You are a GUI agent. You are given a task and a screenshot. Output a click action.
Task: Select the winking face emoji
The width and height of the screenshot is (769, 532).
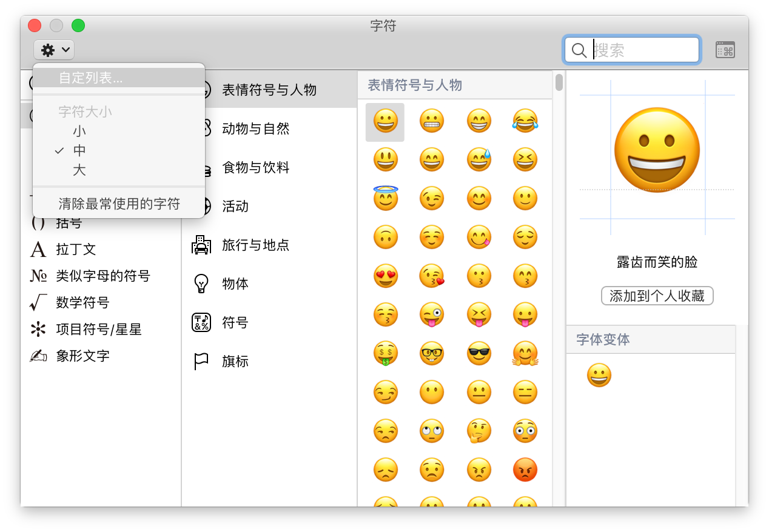tap(432, 198)
